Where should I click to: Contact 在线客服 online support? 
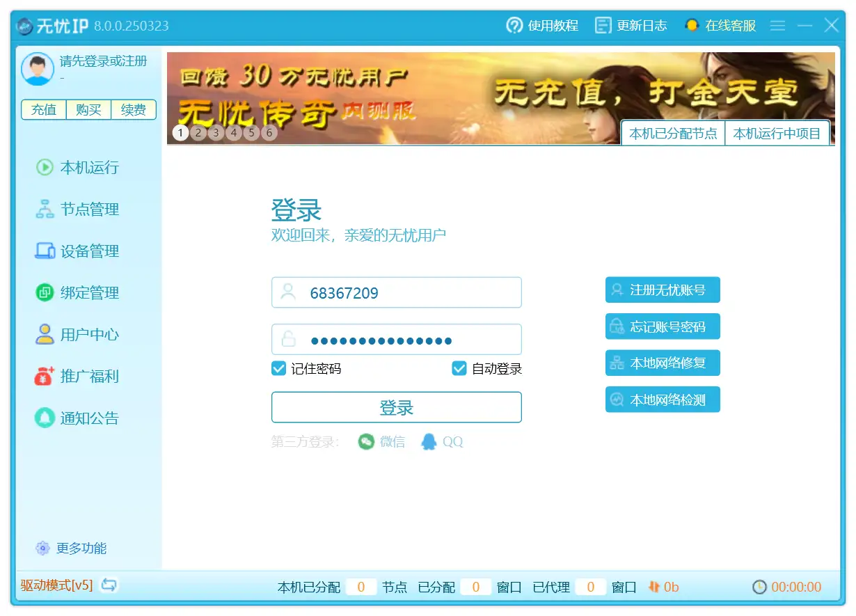pyautogui.click(x=720, y=26)
